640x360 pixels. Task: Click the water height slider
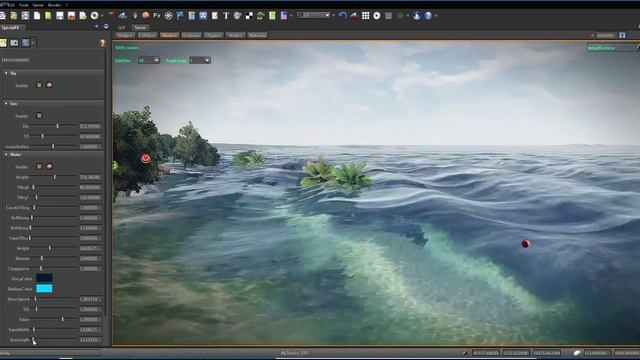[54, 177]
